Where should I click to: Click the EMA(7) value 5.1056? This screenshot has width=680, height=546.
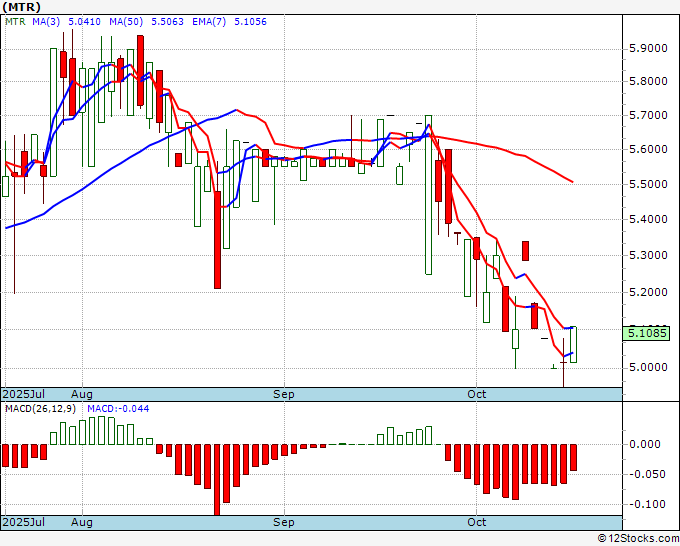click(x=250, y=22)
